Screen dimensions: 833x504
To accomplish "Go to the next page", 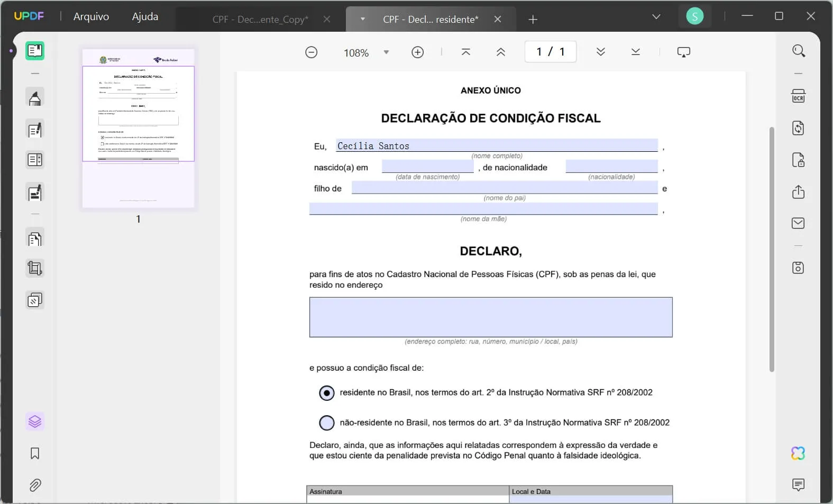I will coord(601,52).
